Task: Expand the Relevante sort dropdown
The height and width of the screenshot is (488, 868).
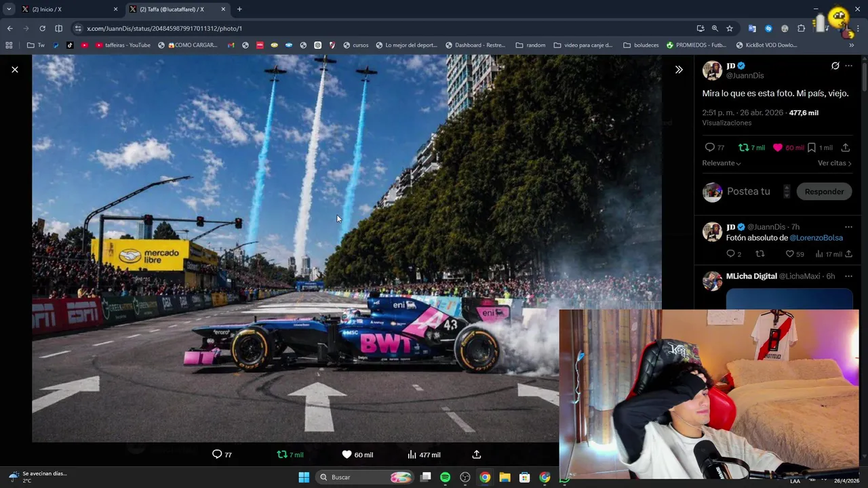Action: 722,163
